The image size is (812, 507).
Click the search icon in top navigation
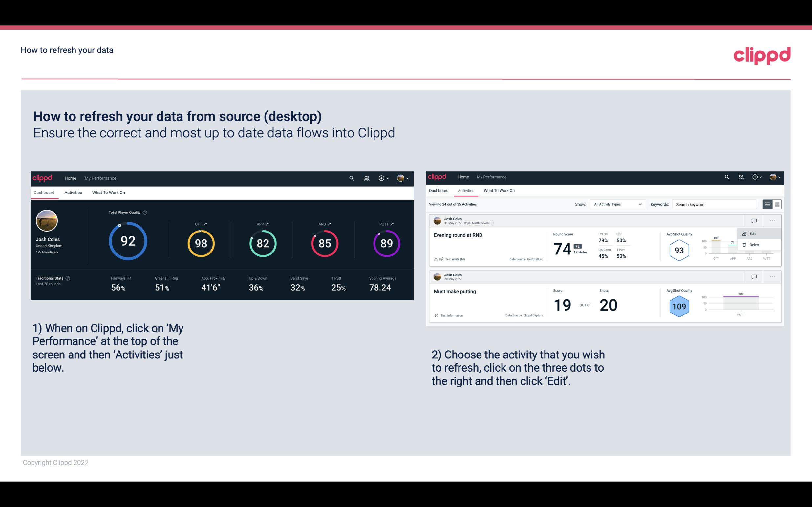[x=351, y=177]
